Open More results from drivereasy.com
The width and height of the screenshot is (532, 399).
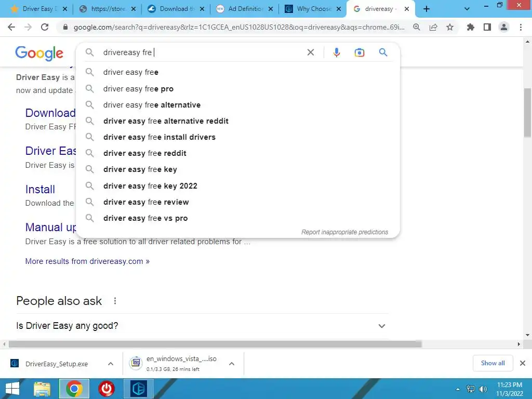pyautogui.click(x=87, y=261)
